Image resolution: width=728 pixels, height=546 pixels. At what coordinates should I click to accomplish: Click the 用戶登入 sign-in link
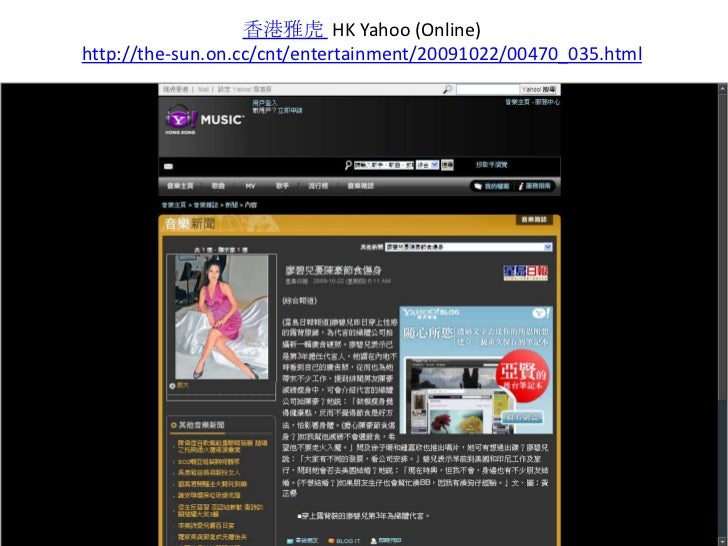[x=265, y=103]
